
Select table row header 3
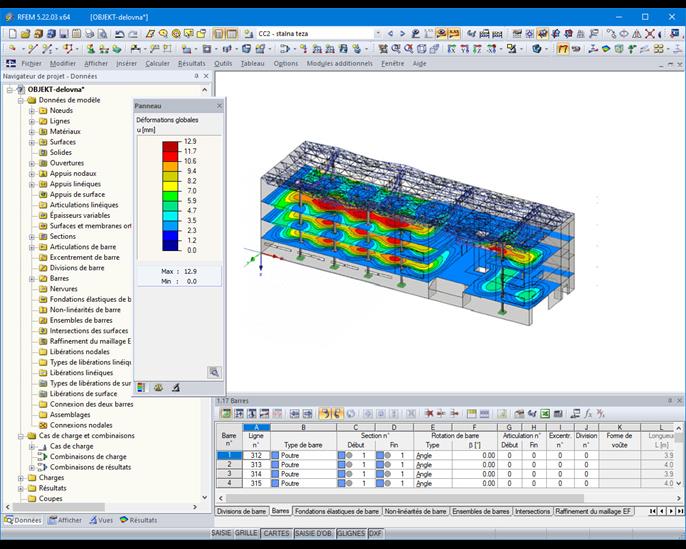(x=229, y=474)
